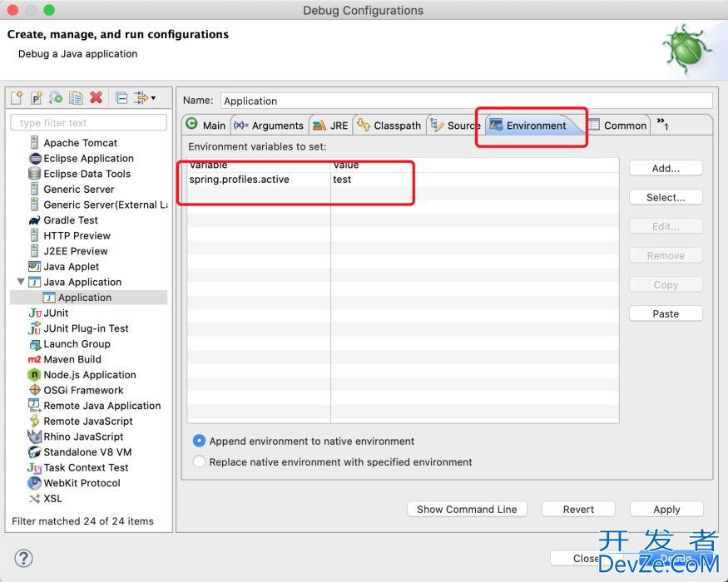The height and width of the screenshot is (582, 728).
Task: Click the OSGi Framework icon
Action: (x=35, y=390)
